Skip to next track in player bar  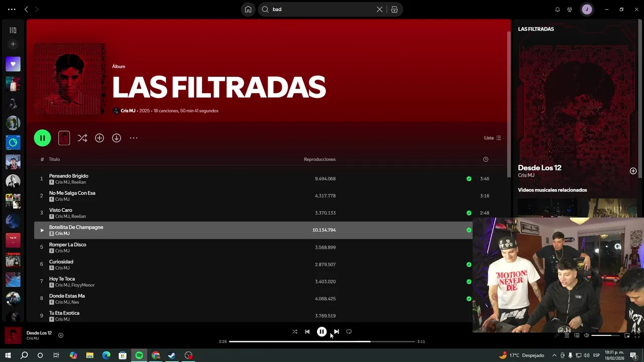(x=336, y=332)
